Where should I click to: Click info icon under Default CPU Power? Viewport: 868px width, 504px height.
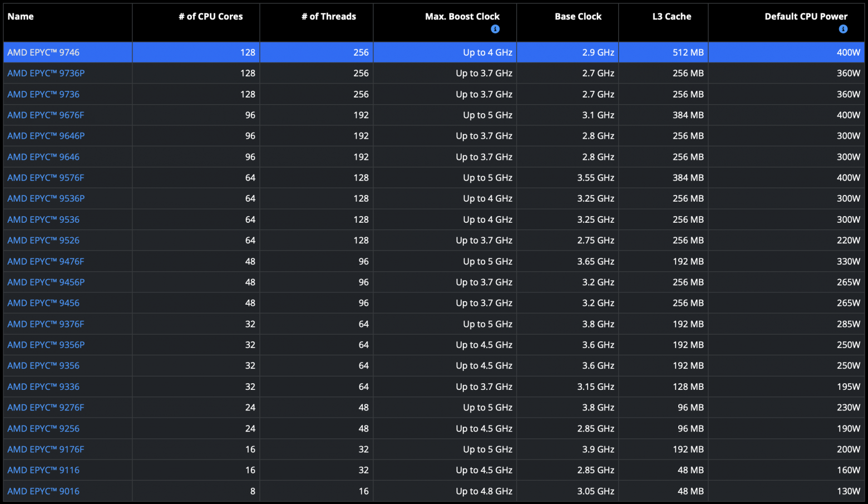click(x=844, y=29)
